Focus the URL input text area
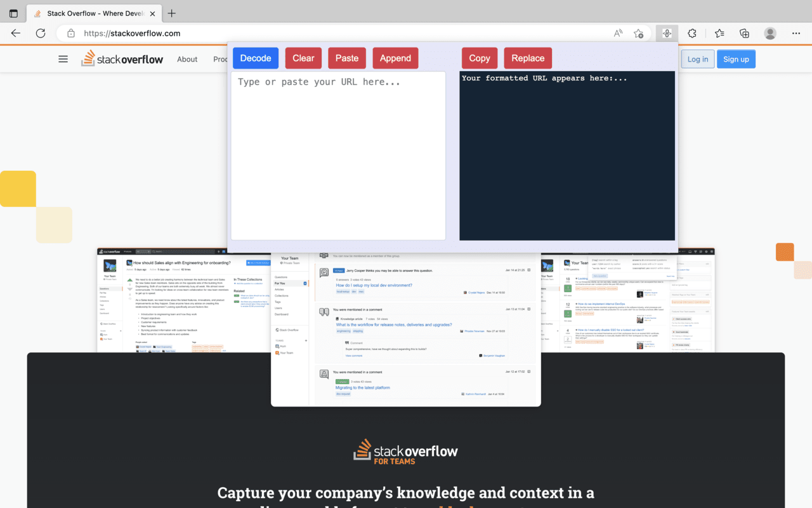The image size is (812, 508). click(x=338, y=156)
